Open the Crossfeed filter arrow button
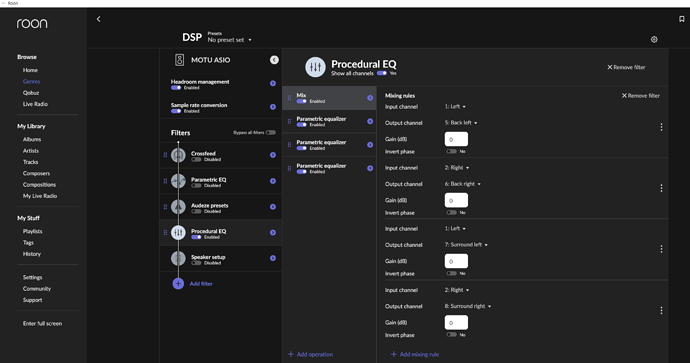This screenshot has width=690, height=363. (x=273, y=155)
